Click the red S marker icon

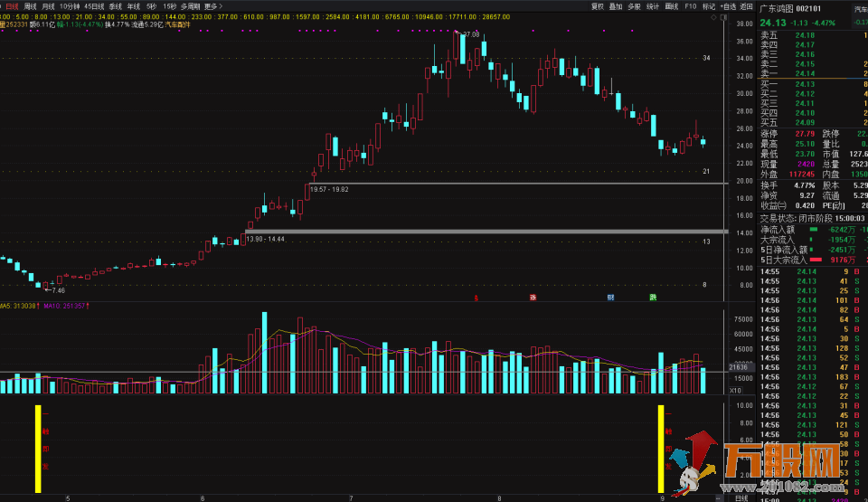tap(476, 298)
